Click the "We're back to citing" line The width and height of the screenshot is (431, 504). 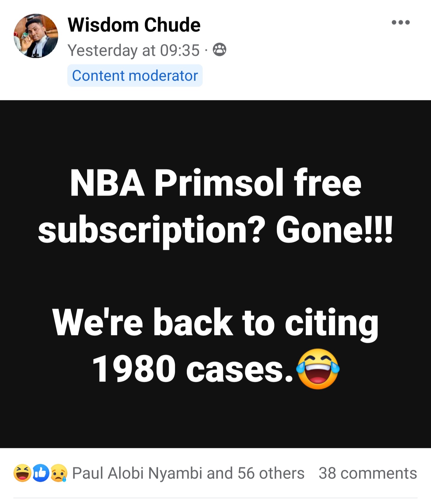click(215, 323)
